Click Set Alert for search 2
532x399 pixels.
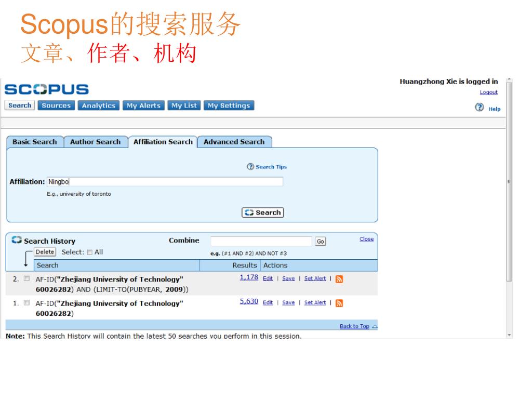point(315,278)
